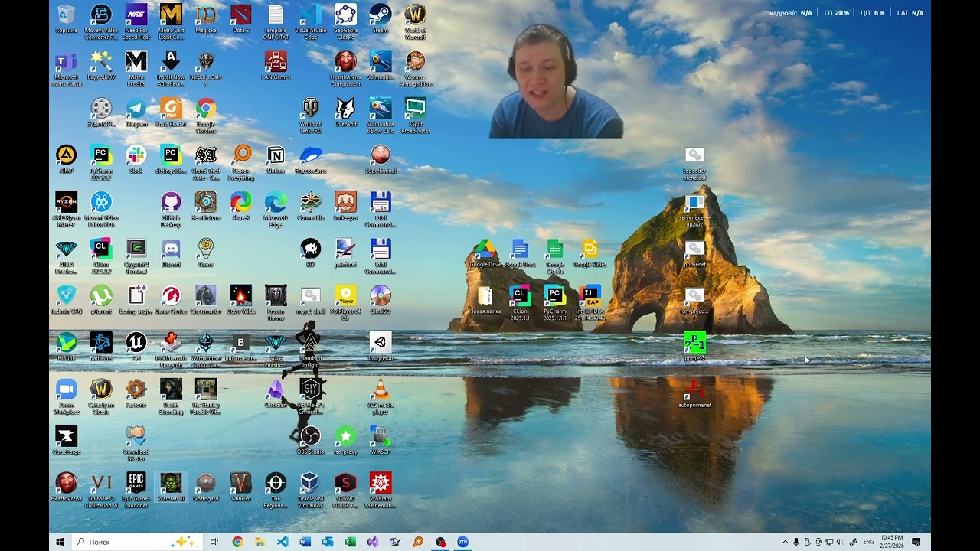980x551 pixels.
Task: Select the server.exe shortcut icon
Action: pyautogui.click(x=694, y=210)
